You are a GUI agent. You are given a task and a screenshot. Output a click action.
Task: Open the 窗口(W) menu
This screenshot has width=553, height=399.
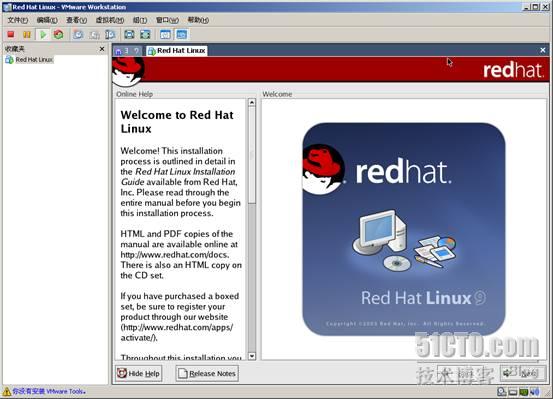[x=167, y=20]
